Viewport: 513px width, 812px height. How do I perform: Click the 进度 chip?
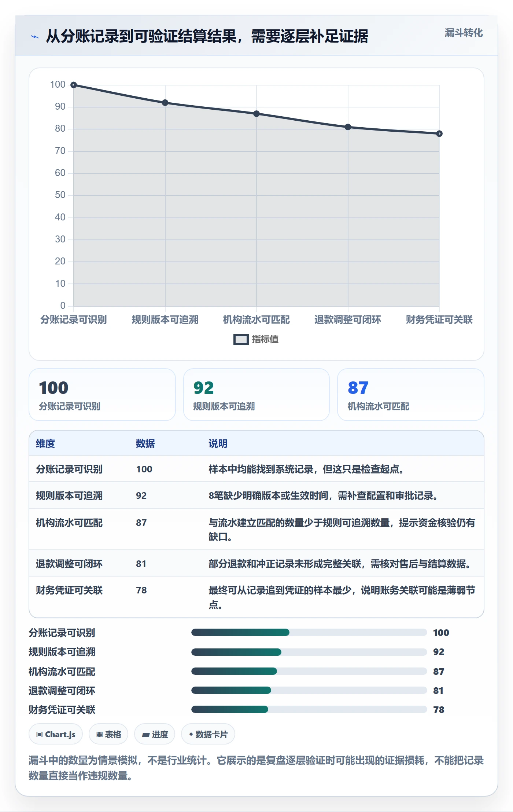click(155, 734)
